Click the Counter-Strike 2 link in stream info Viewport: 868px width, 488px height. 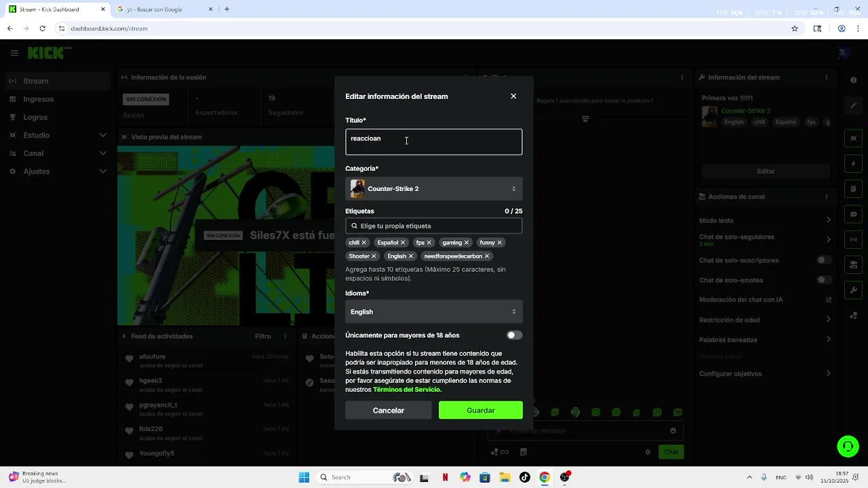[x=745, y=110]
